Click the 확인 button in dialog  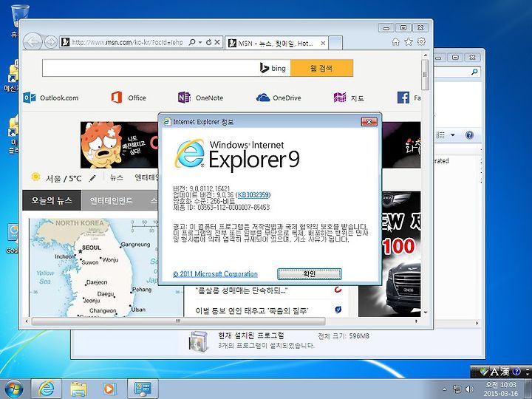pyautogui.click(x=310, y=274)
